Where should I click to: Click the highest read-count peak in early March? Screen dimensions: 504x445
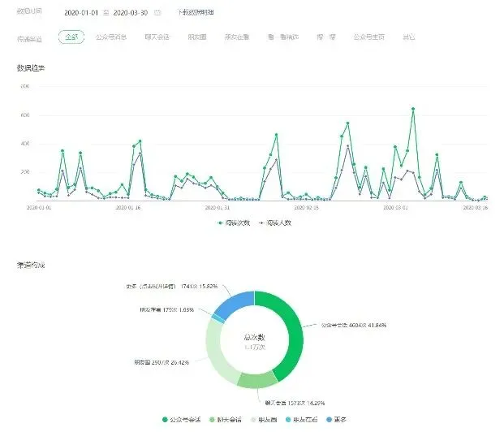[x=413, y=109]
